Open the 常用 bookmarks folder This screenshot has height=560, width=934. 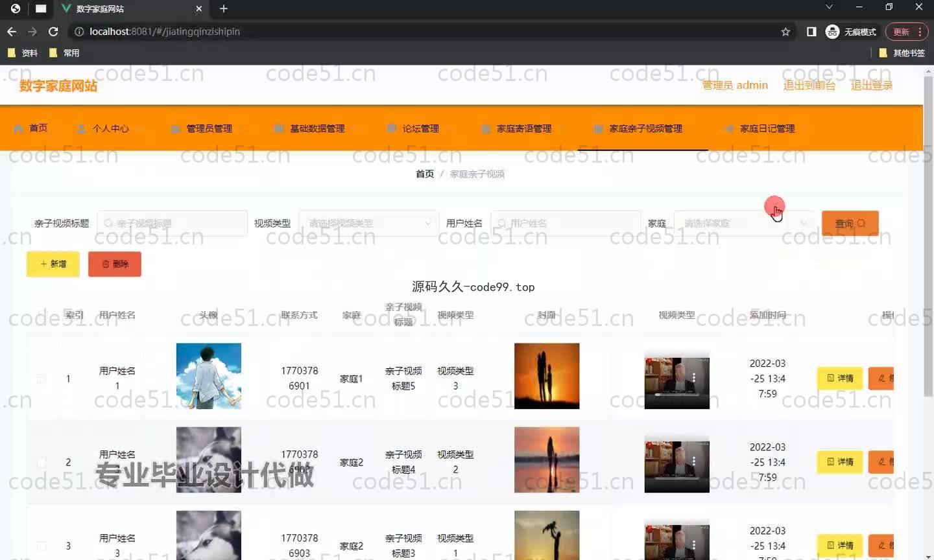point(64,53)
